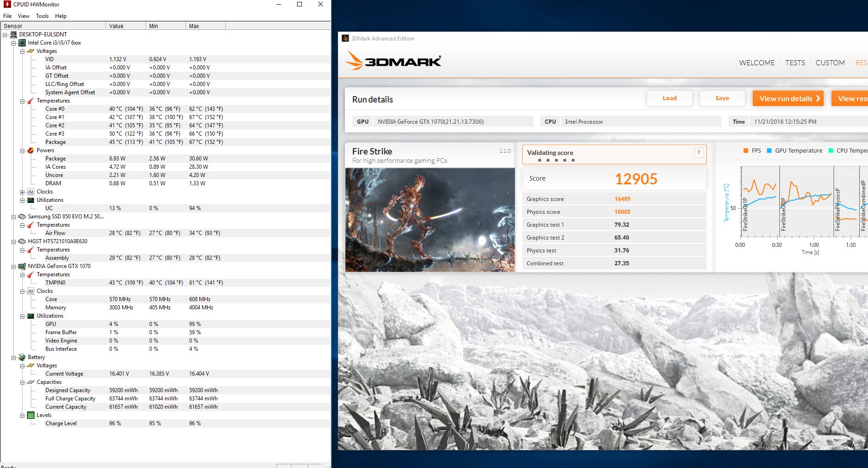Click the Voltages icon under Battery
The height and width of the screenshot is (468, 868).
pyautogui.click(x=31, y=365)
